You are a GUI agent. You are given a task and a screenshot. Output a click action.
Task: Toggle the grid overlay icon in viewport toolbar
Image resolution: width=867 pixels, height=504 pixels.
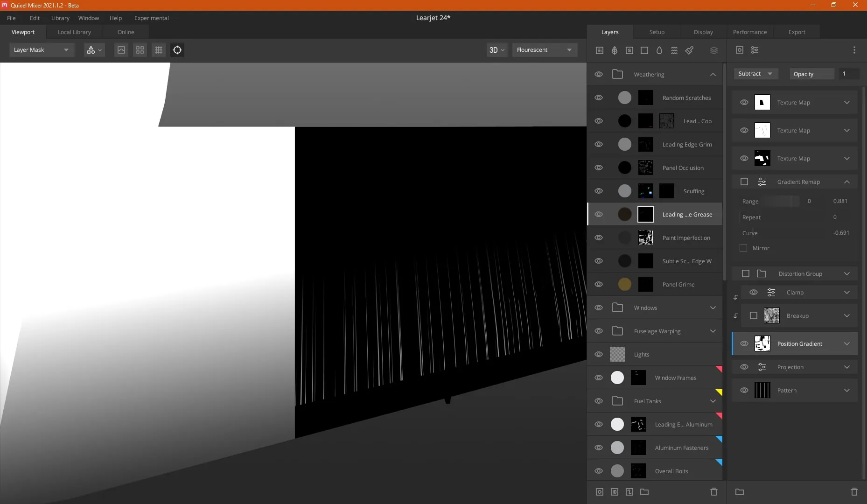tap(159, 50)
